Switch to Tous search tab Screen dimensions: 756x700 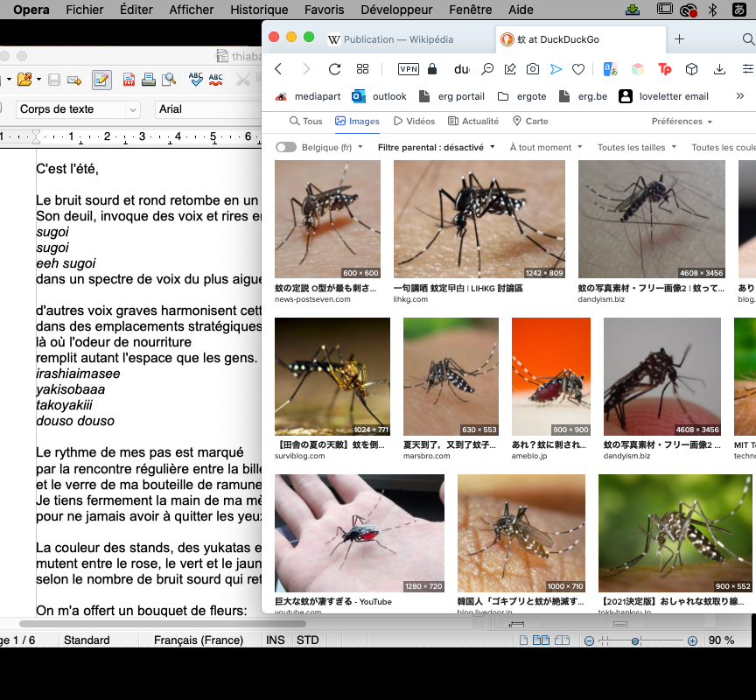click(x=305, y=121)
